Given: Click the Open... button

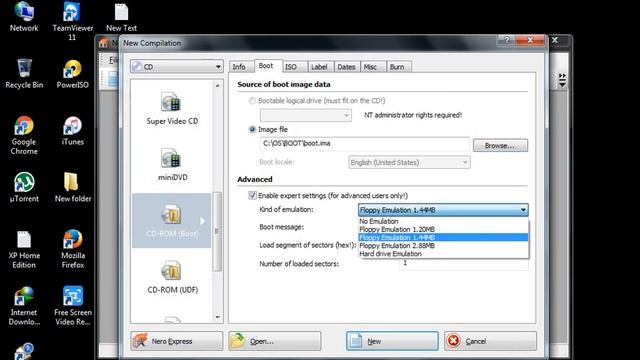Looking at the screenshot, I should [275, 341].
